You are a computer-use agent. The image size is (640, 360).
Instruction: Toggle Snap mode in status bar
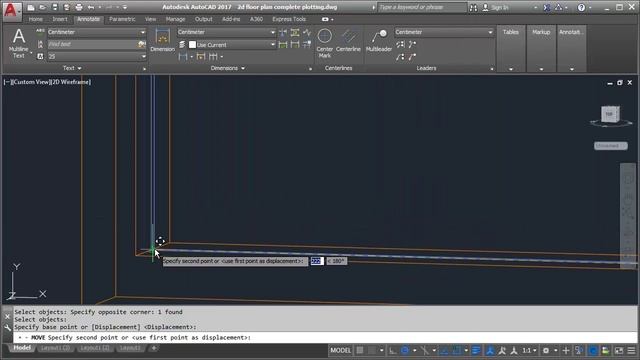(x=372, y=350)
